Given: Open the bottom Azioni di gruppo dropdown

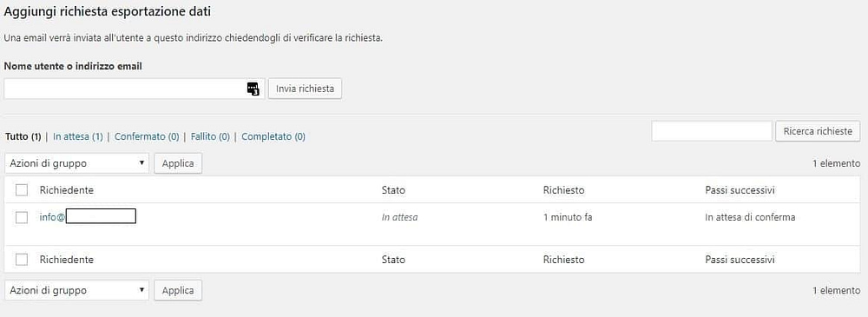Looking at the screenshot, I should pyautogui.click(x=77, y=290).
